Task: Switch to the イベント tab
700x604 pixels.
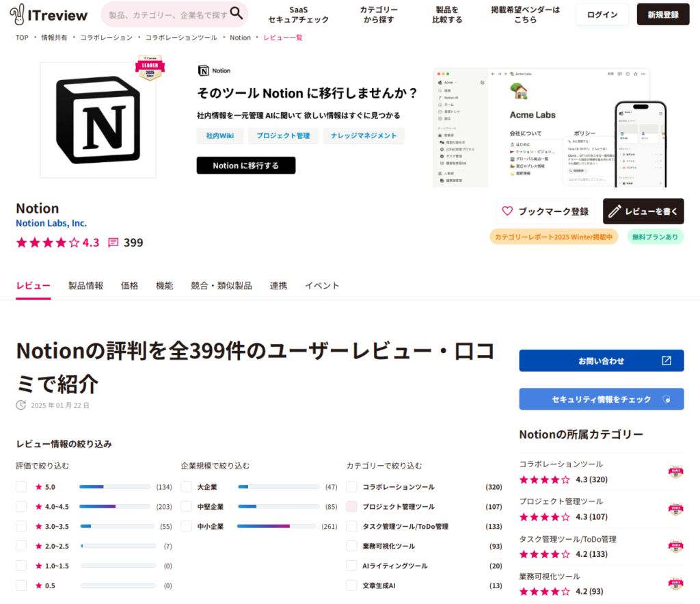Action: coord(323,286)
